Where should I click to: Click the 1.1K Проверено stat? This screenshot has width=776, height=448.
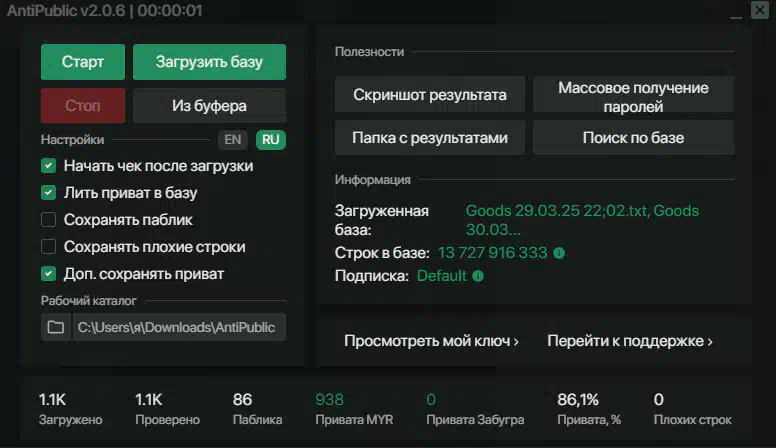167,409
